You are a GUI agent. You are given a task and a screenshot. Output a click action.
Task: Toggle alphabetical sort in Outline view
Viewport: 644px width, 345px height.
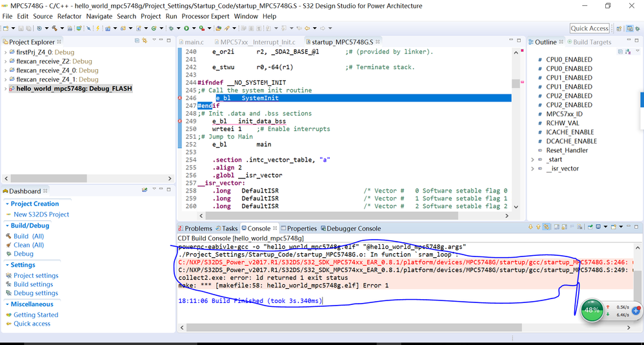click(x=628, y=52)
